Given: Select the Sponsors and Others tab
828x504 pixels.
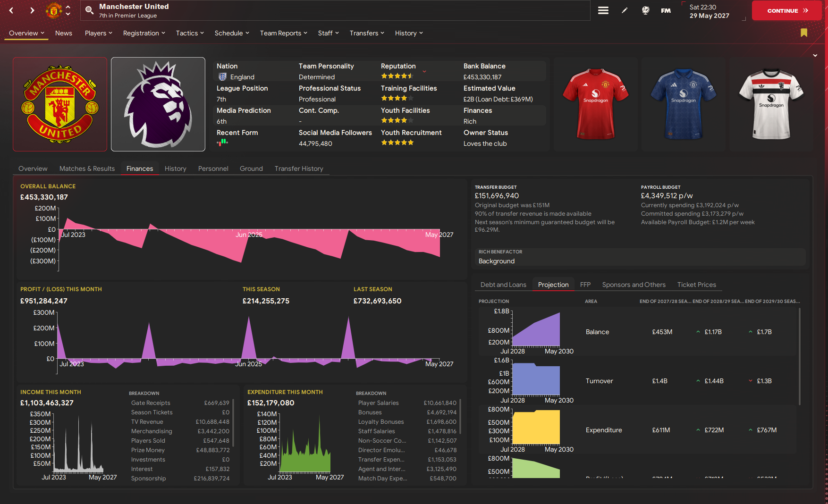Looking at the screenshot, I should [634, 285].
